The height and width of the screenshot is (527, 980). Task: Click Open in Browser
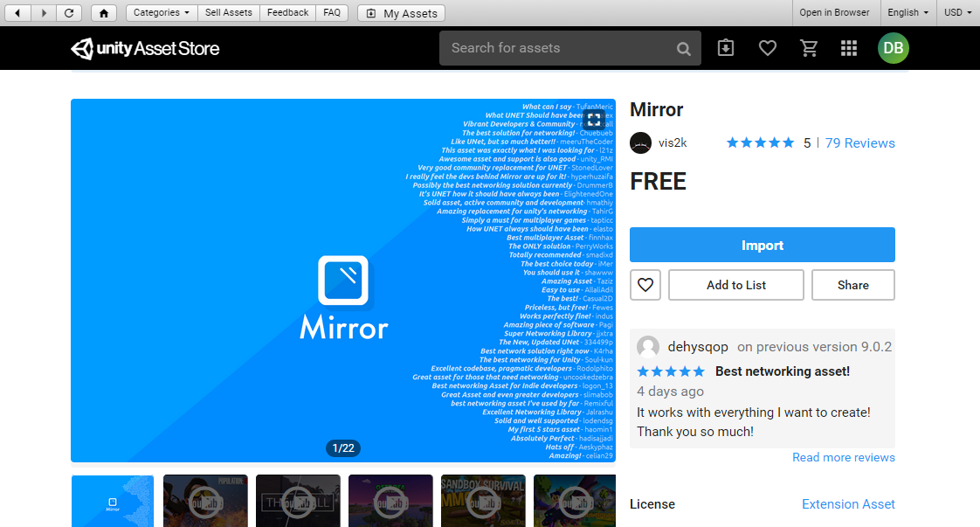click(834, 12)
